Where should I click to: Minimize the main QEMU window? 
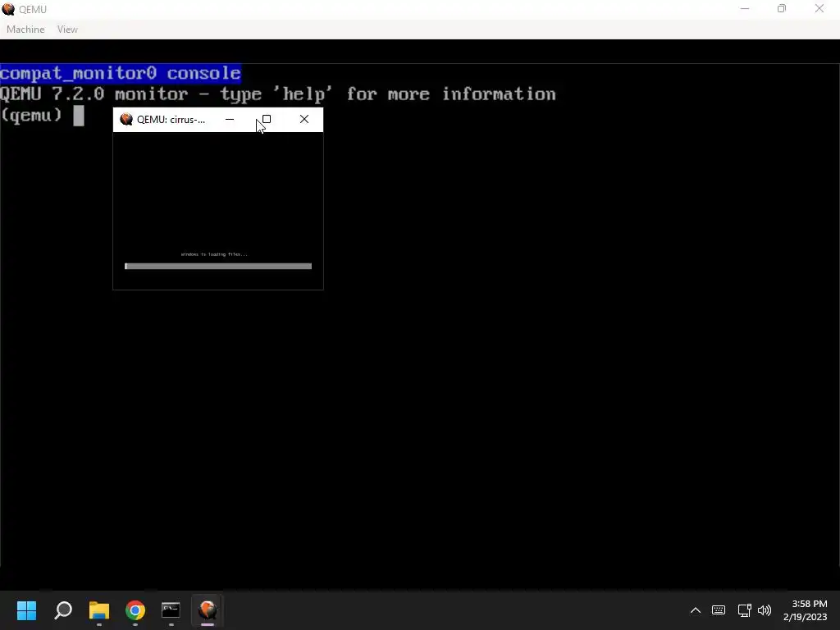[x=745, y=8]
